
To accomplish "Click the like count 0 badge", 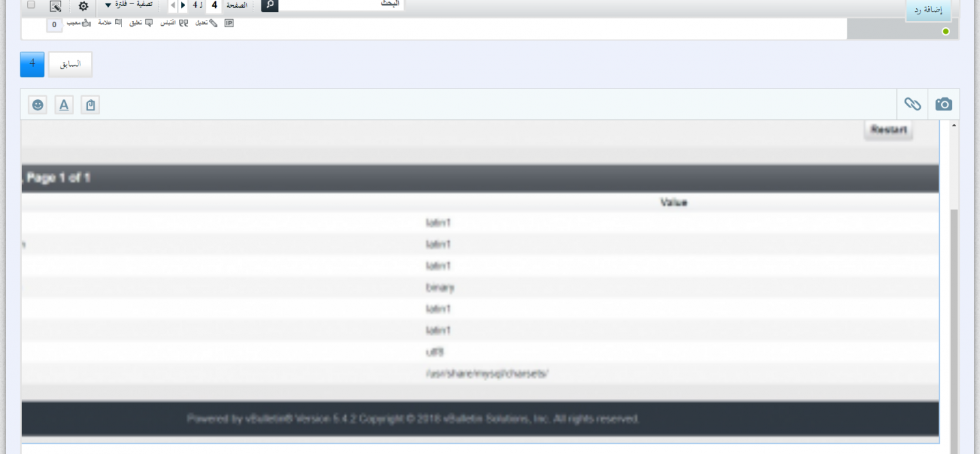I will [54, 25].
